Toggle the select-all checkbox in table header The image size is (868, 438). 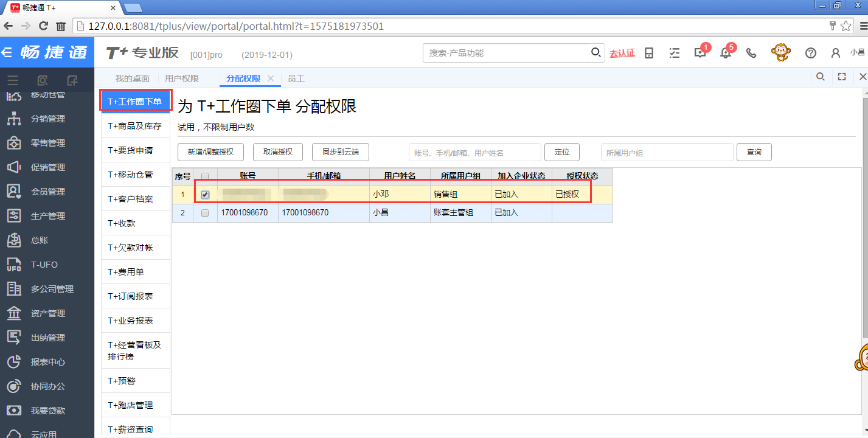(x=205, y=176)
